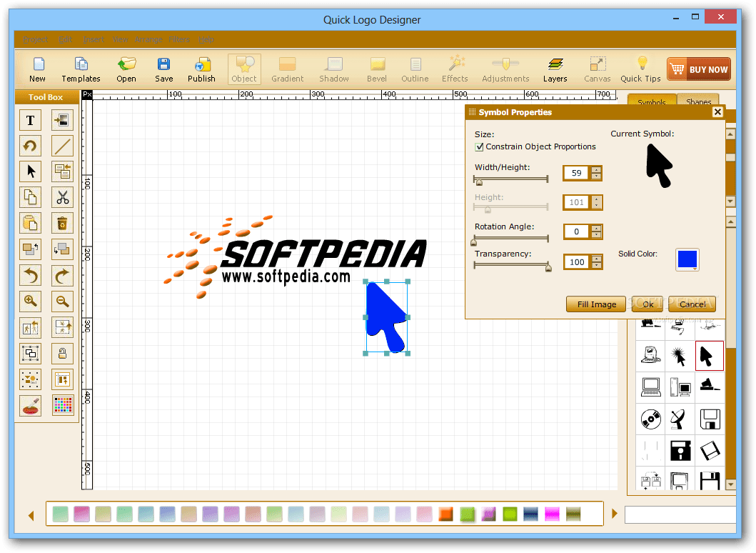Select the Line drawing tool
The width and height of the screenshot is (756, 553).
click(x=63, y=146)
